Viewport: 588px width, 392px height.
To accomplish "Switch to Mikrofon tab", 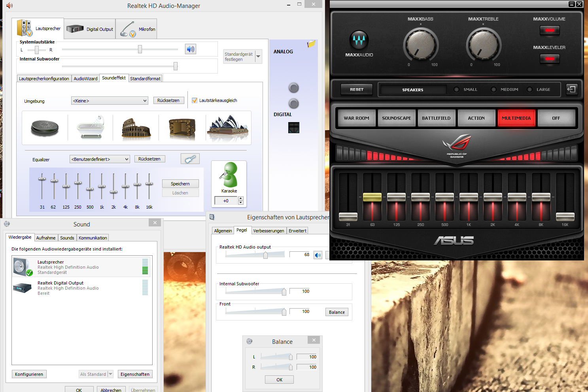I will point(137,29).
